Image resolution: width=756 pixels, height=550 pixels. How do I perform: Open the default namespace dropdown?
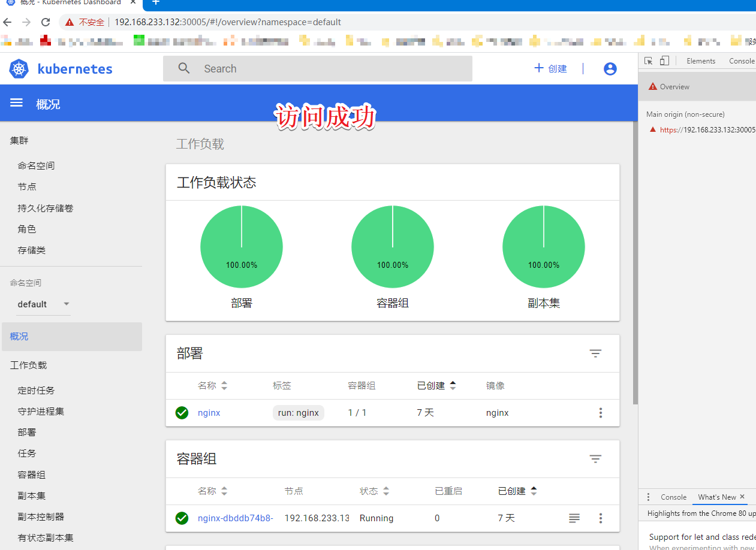[44, 304]
